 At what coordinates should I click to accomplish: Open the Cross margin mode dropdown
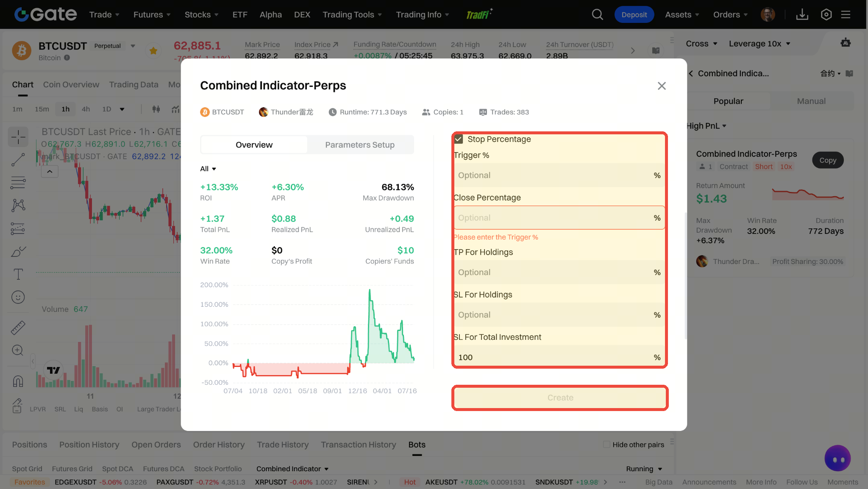pyautogui.click(x=701, y=44)
